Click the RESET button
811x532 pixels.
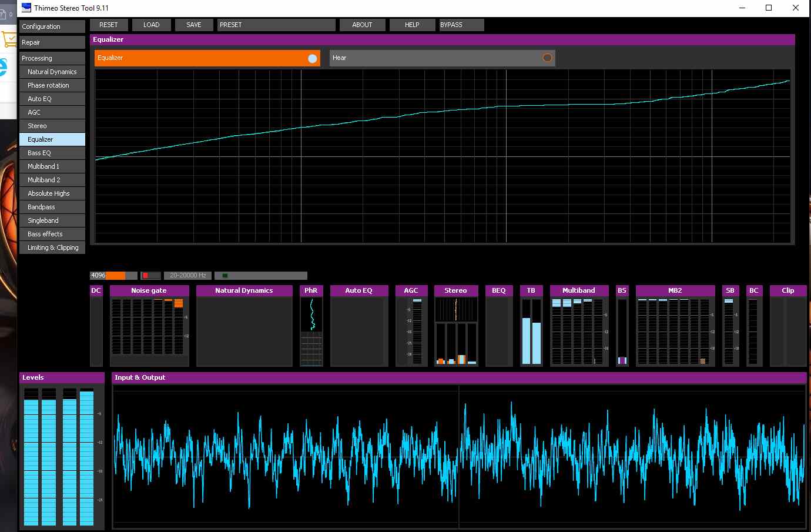point(109,25)
